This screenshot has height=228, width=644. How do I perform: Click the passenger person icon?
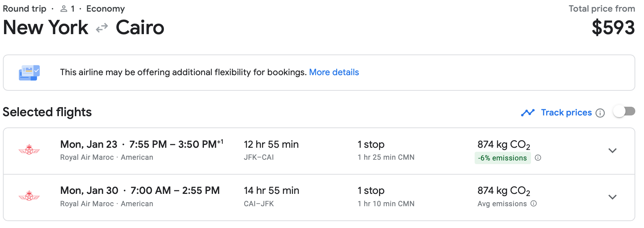64,9
